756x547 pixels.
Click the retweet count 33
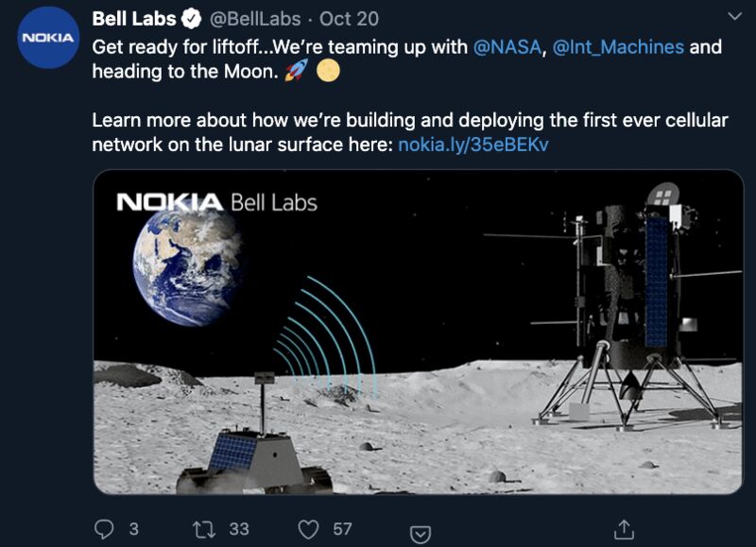click(x=239, y=529)
